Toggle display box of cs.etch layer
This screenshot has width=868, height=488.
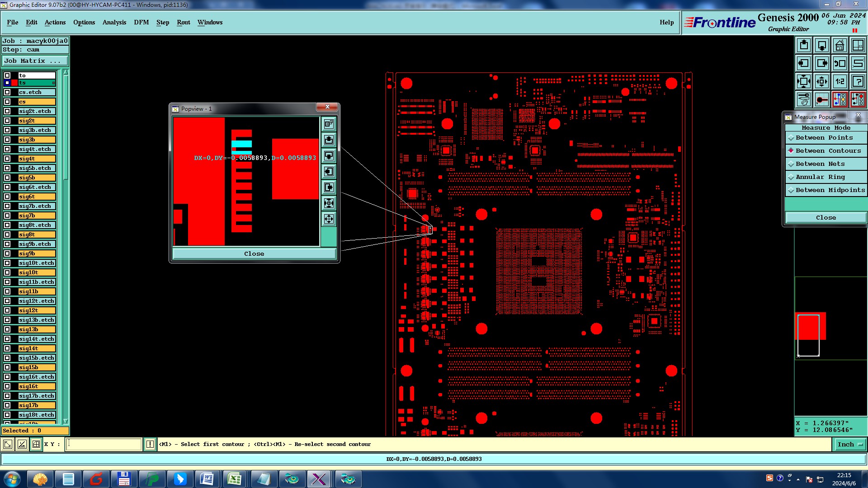pos(7,92)
